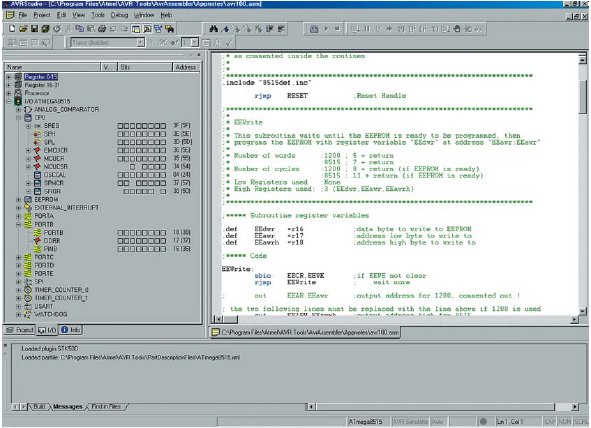Click the New file icon
Screen dimensions: 591x428
pyautogui.click(x=12, y=29)
